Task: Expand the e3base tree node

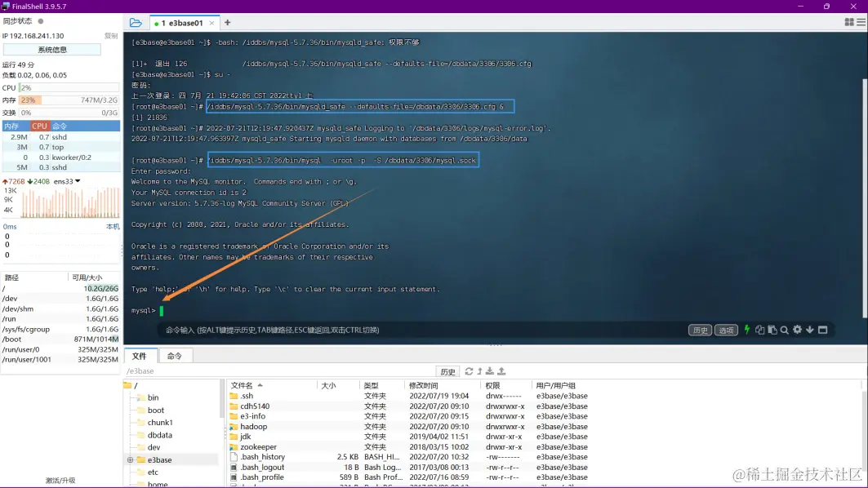Action: point(130,459)
